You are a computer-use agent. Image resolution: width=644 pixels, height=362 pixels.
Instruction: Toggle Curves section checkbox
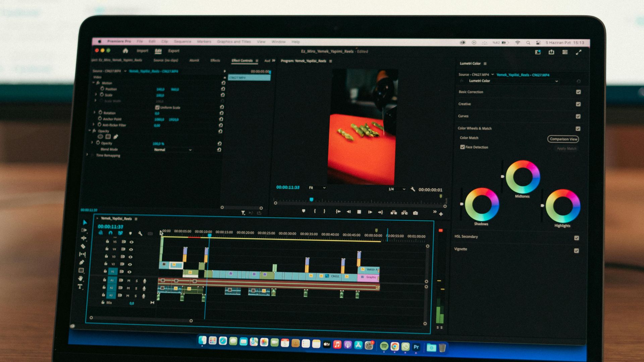(x=578, y=116)
